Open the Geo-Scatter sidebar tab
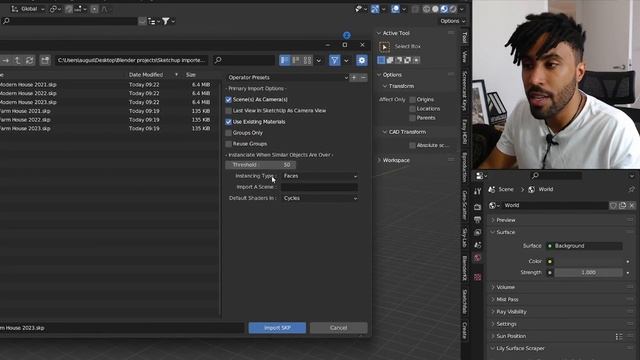 click(464, 204)
